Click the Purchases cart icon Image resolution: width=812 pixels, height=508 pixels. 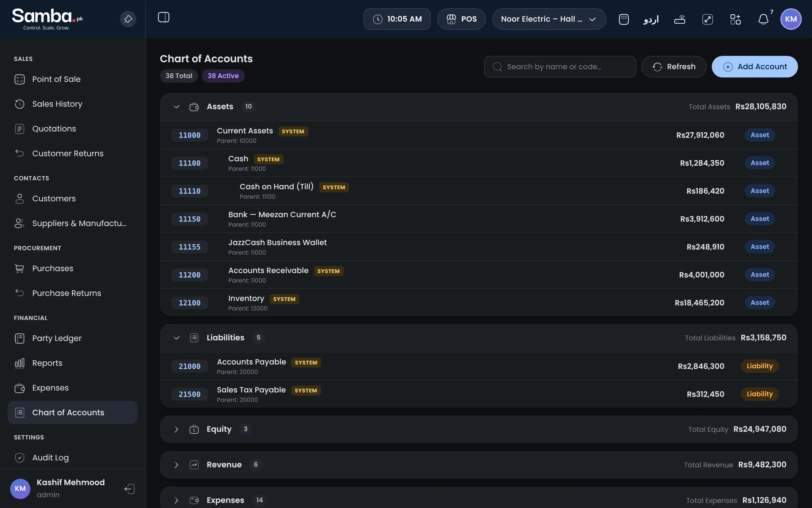click(19, 269)
